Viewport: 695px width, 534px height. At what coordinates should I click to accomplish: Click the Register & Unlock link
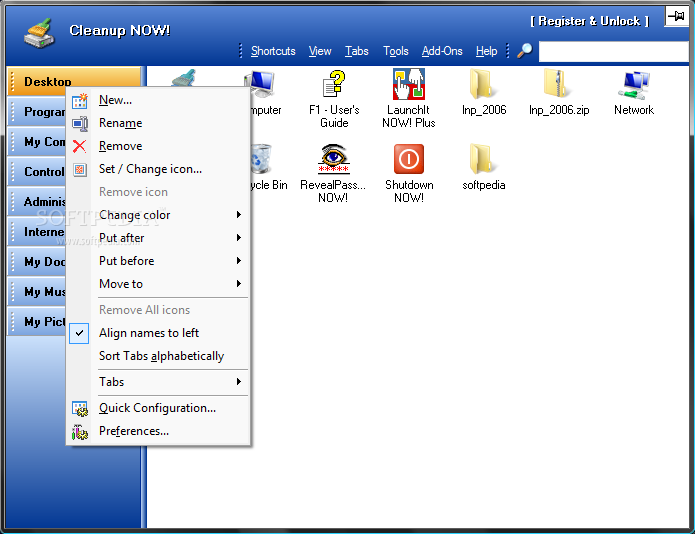590,21
